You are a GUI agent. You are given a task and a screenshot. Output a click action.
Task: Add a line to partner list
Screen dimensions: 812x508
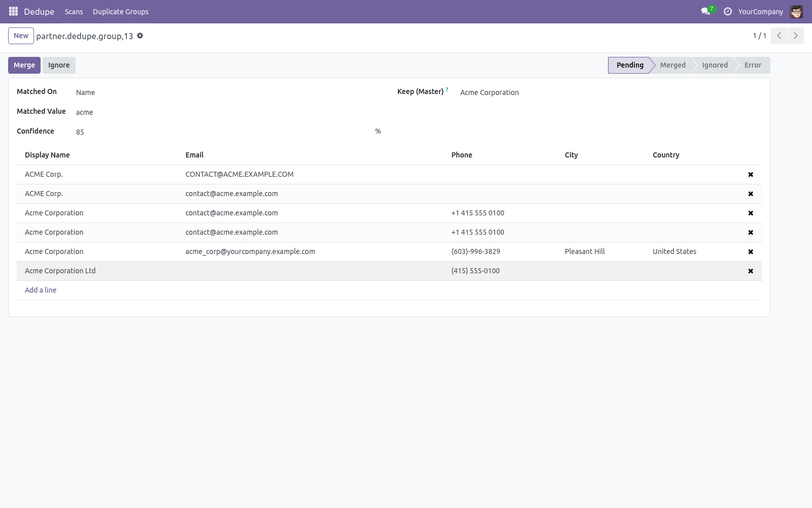point(41,290)
